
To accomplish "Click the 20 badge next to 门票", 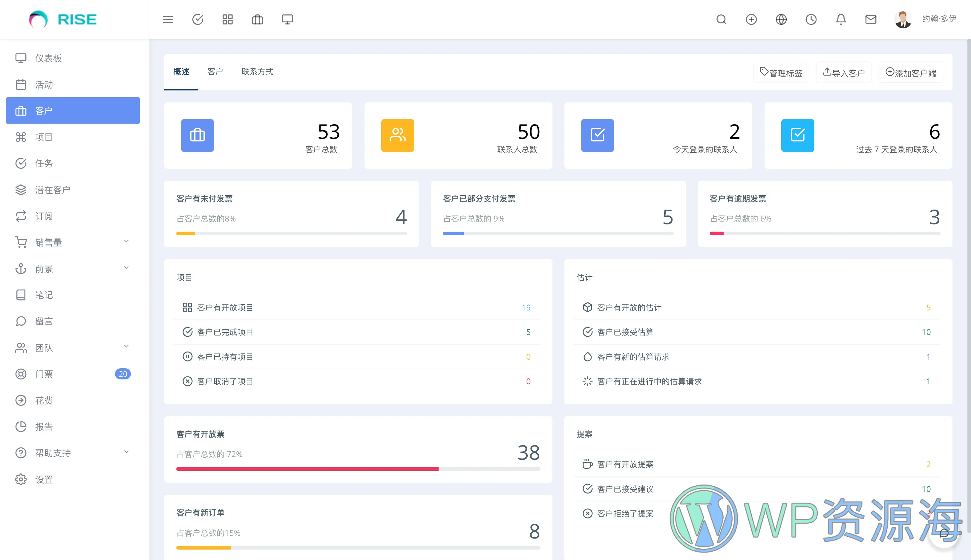I will 123,374.
